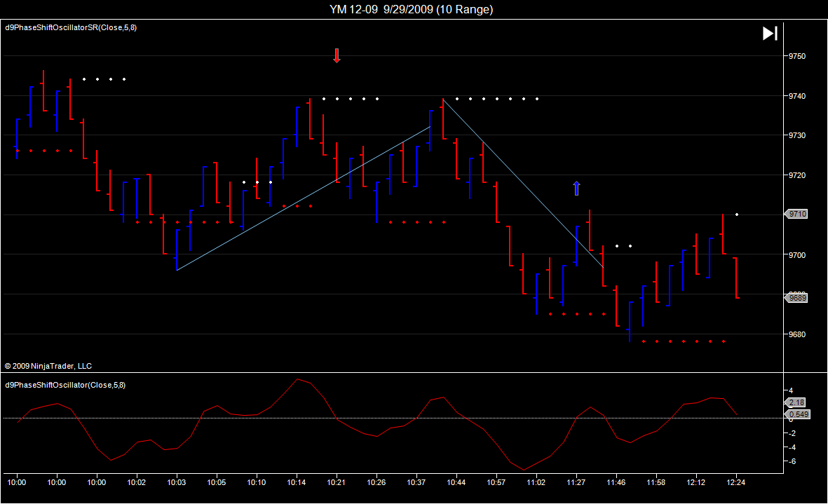
Task: Click the -2 oscillator axis label
Action: [x=792, y=433]
